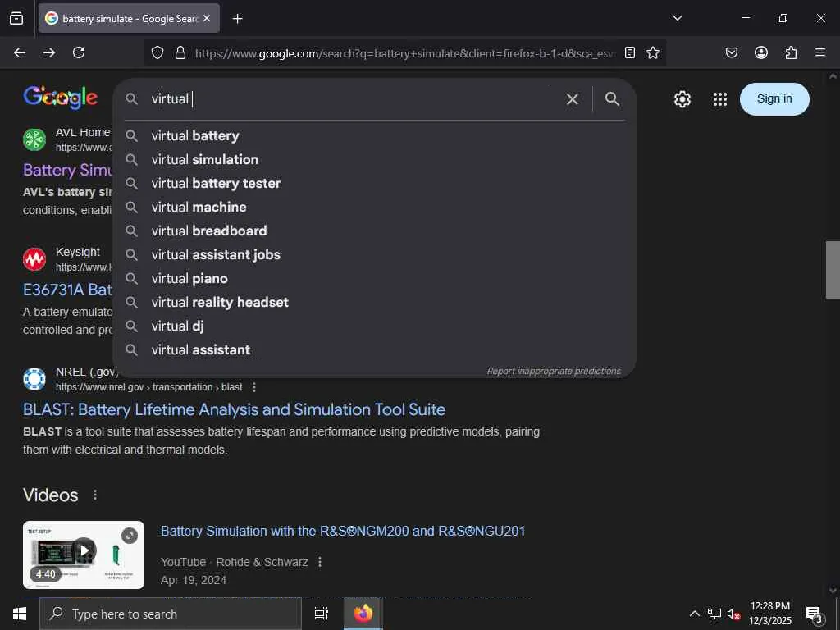Open the Windows notification center
Image resolution: width=840 pixels, height=630 pixels.
coord(815,614)
